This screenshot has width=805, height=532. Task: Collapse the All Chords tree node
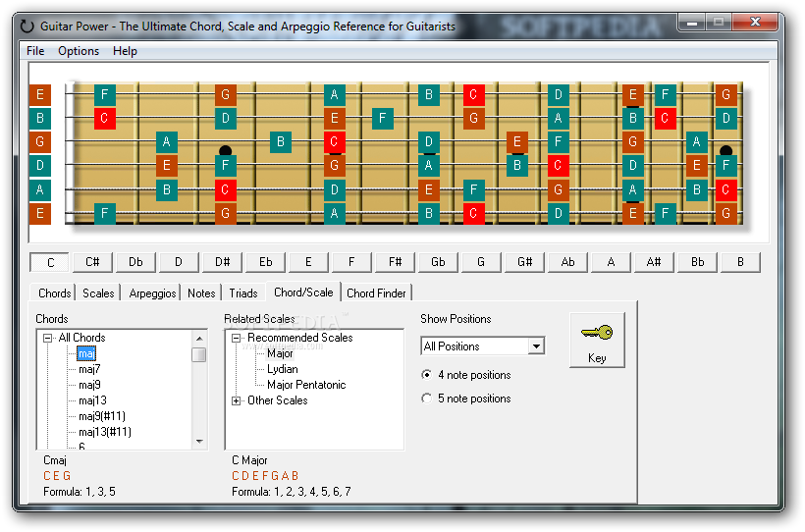pyautogui.click(x=48, y=338)
